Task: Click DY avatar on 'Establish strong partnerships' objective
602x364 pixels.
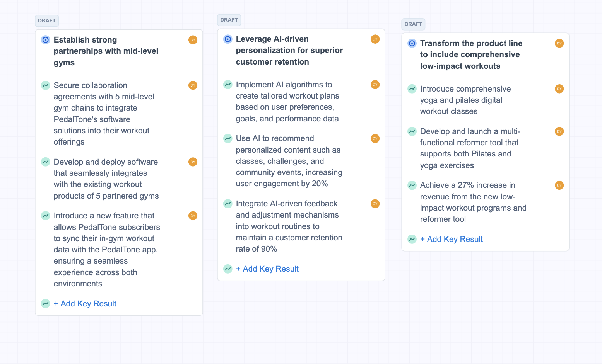Action: point(193,40)
